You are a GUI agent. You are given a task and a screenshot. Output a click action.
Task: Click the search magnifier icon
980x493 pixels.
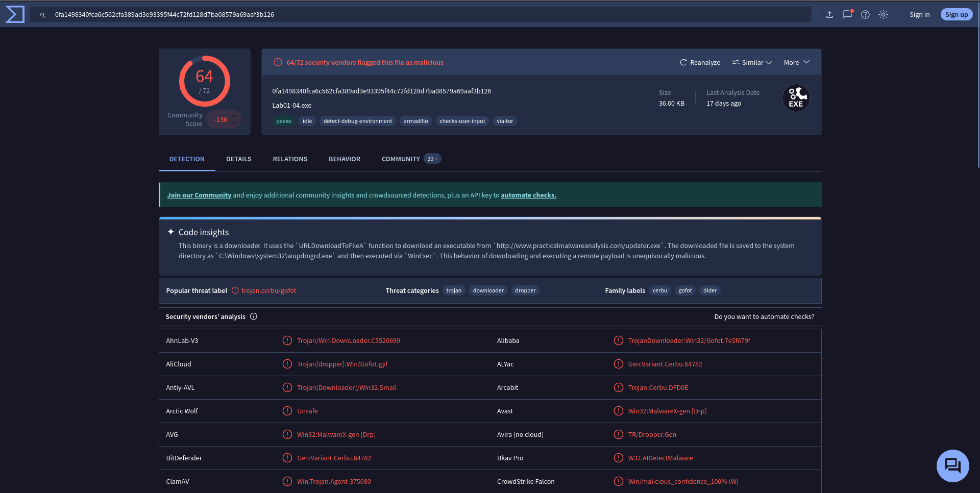click(43, 15)
